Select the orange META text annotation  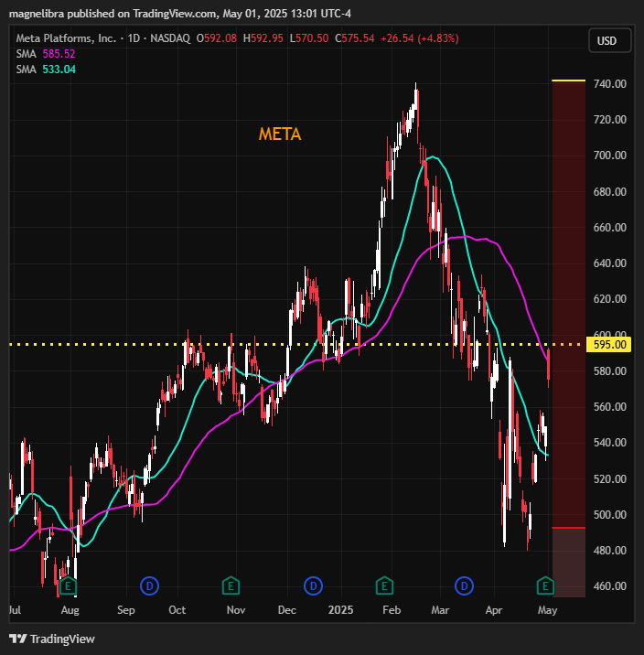280,134
